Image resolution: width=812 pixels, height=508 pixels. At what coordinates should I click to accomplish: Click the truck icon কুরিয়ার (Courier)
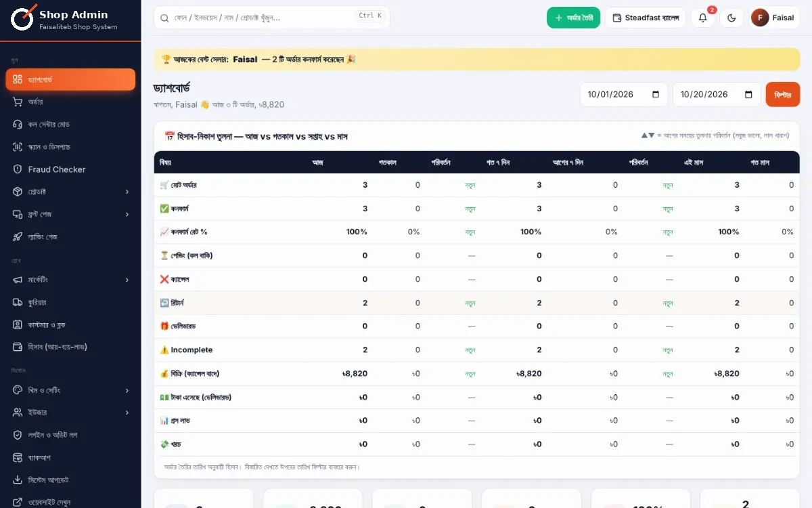point(18,302)
